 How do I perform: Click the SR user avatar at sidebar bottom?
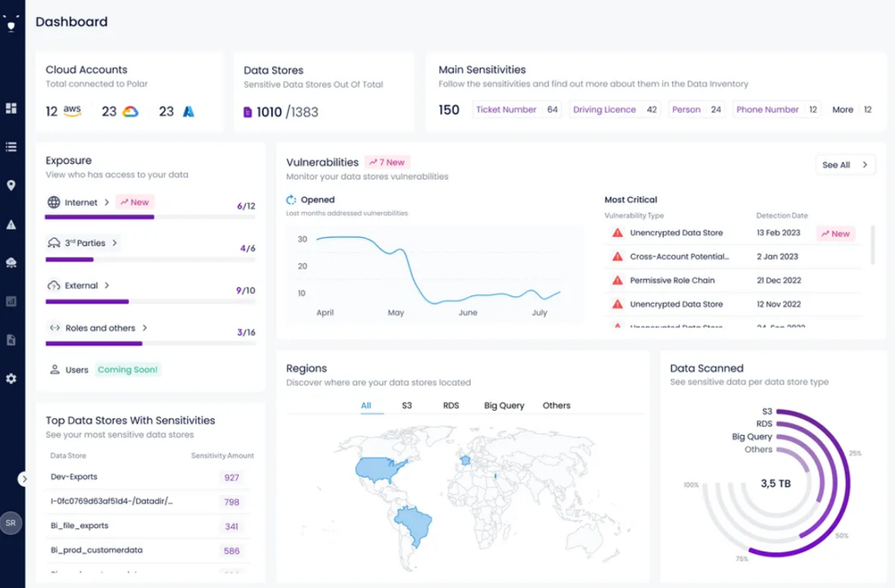[11, 523]
